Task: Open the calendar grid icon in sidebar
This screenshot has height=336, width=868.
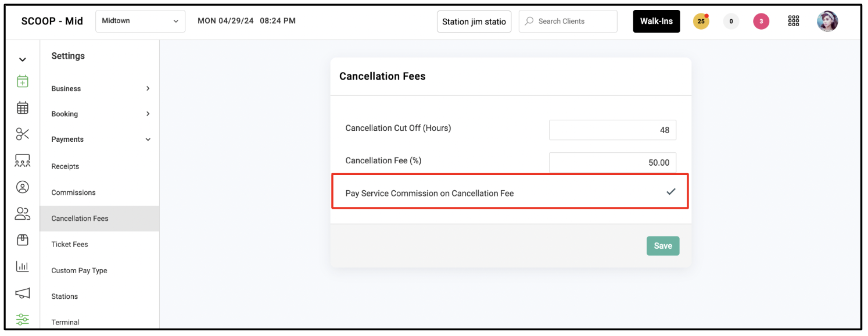Action: tap(22, 108)
